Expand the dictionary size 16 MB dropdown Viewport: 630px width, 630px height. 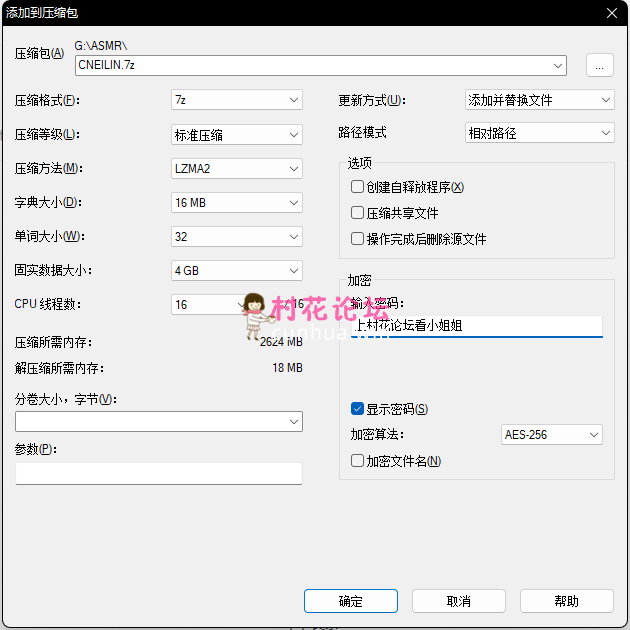pos(236,202)
